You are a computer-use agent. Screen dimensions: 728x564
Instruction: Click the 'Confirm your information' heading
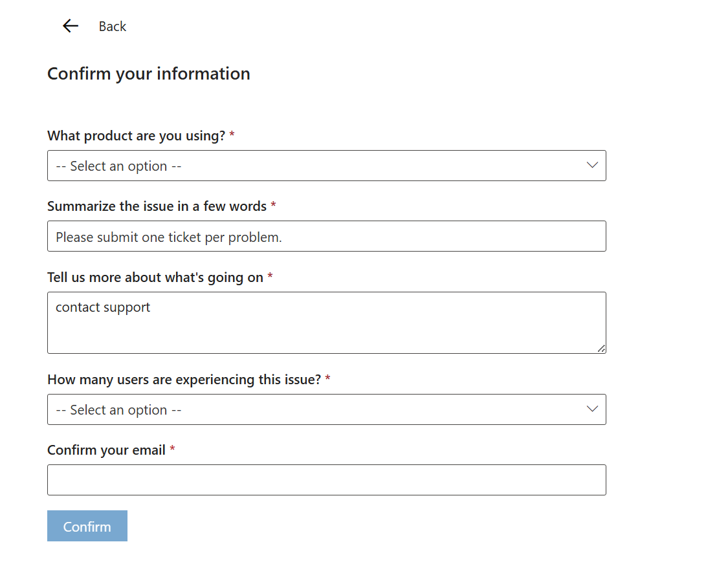[149, 74]
